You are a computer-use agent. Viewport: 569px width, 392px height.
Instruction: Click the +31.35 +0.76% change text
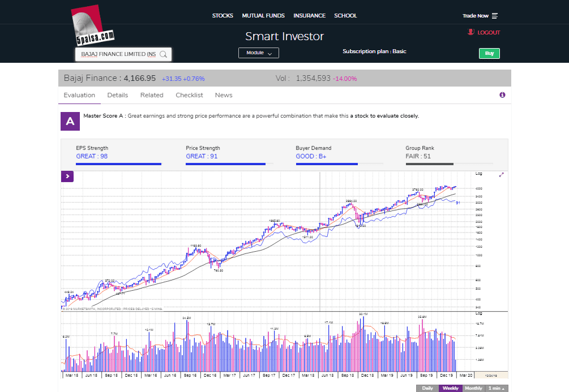click(x=183, y=79)
